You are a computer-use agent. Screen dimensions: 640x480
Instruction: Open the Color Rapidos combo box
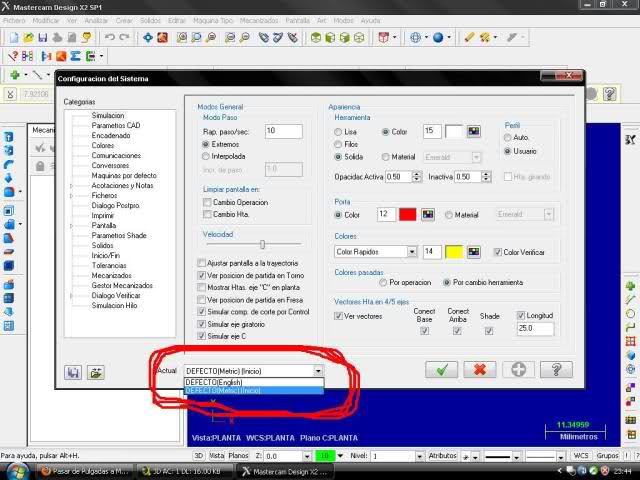pos(376,252)
